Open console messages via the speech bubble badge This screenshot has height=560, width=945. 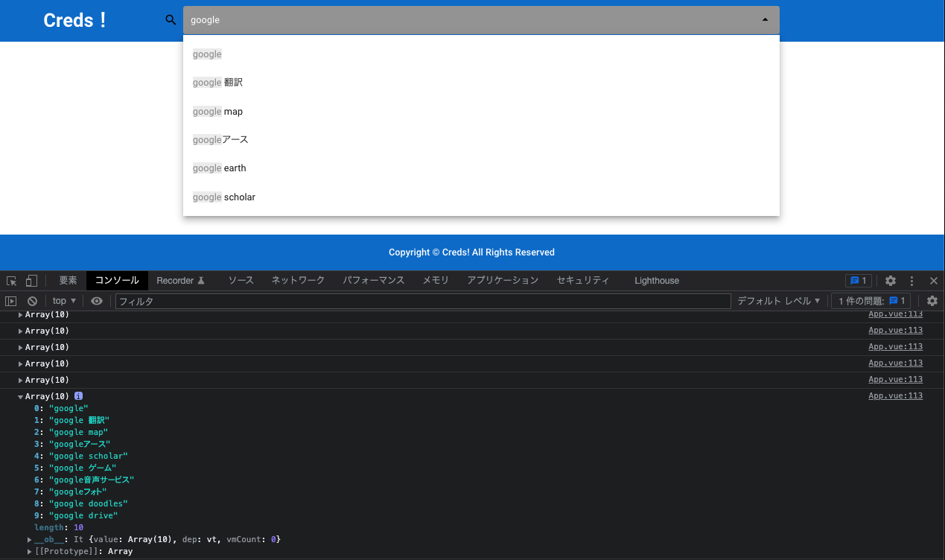click(859, 281)
